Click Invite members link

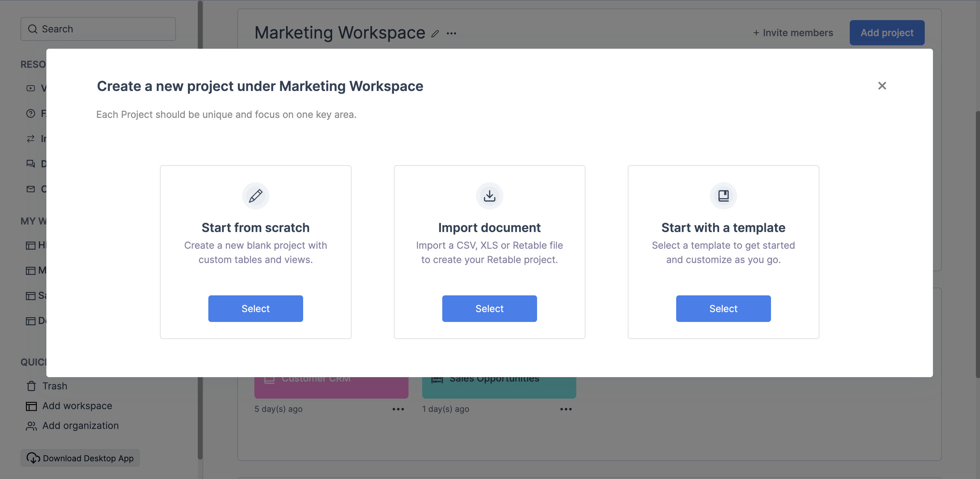tap(793, 33)
